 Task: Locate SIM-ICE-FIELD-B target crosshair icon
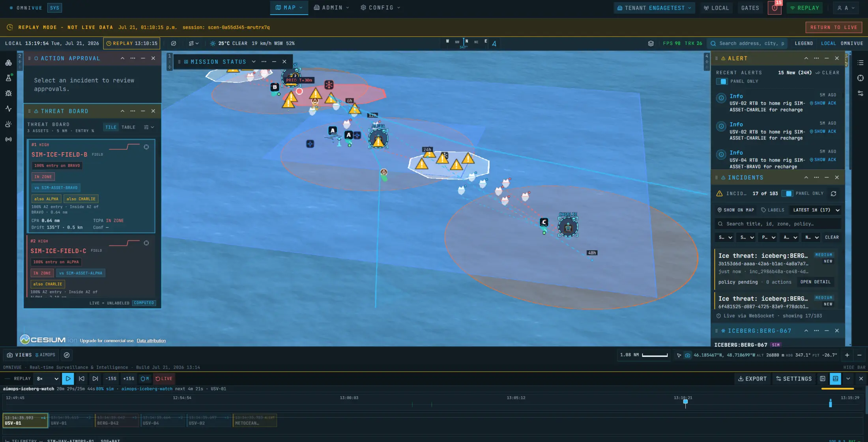pos(146,147)
